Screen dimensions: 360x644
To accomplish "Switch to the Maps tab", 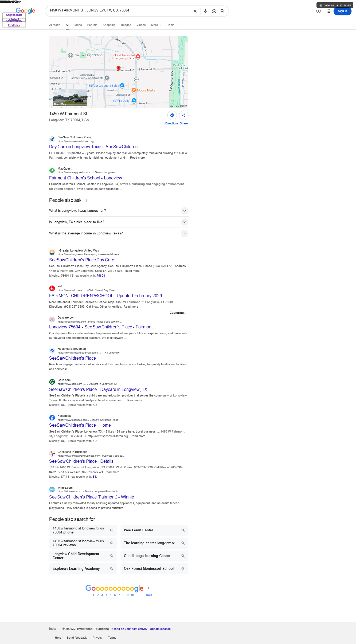I will [x=78, y=25].
